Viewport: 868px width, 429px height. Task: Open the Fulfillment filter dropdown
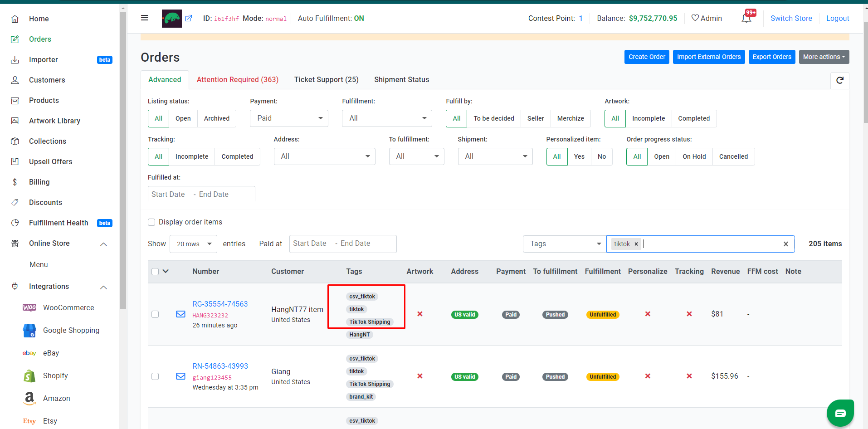click(x=387, y=118)
